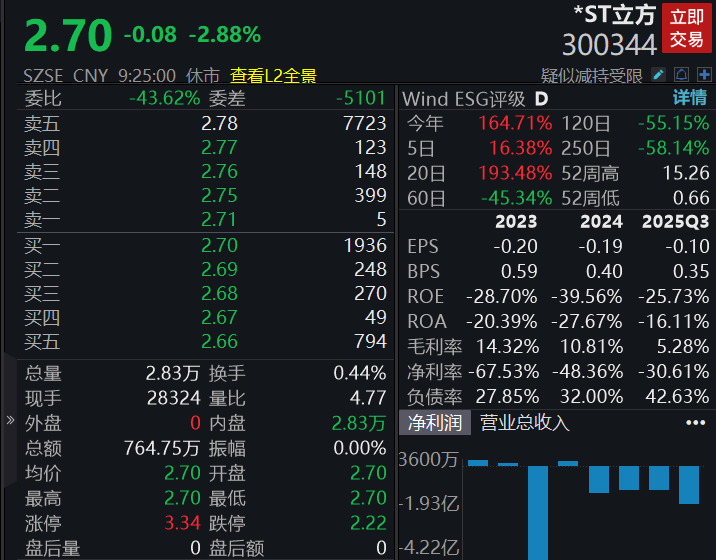Switch to the 营业总收入 tab
This screenshot has height=560, width=716.
click(x=524, y=423)
